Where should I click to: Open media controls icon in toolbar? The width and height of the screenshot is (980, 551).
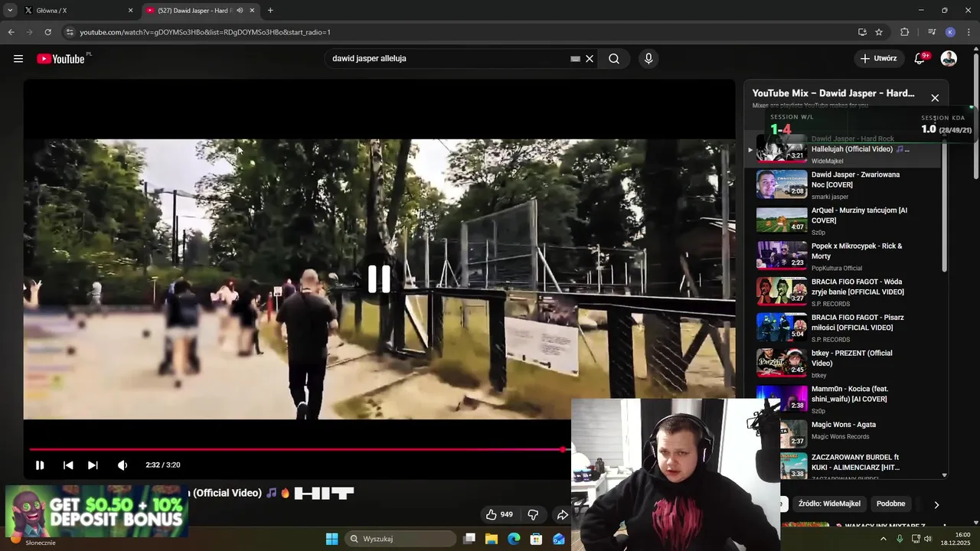tap(932, 32)
